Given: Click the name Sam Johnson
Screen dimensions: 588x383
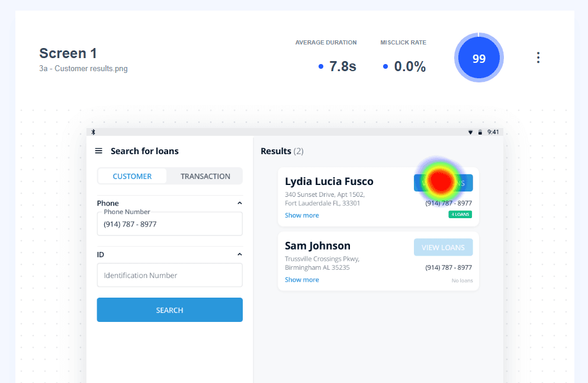Looking at the screenshot, I should coord(317,245).
